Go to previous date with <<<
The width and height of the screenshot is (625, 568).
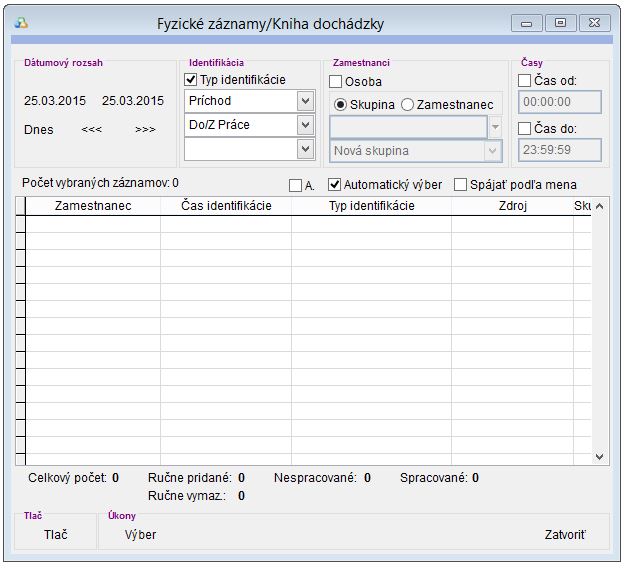(x=91, y=130)
